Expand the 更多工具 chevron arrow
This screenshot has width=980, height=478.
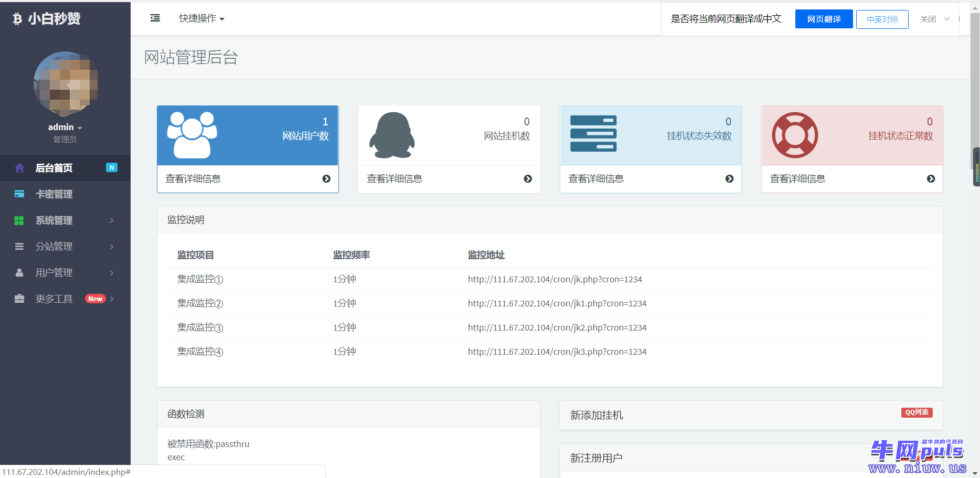[112, 299]
